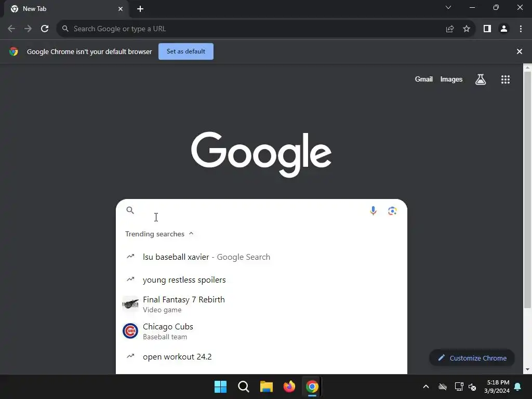Image resolution: width=532 pixels, height=399 pixels.
Task: Open the taskbar clock and date
Action: (x=497, y=387)
